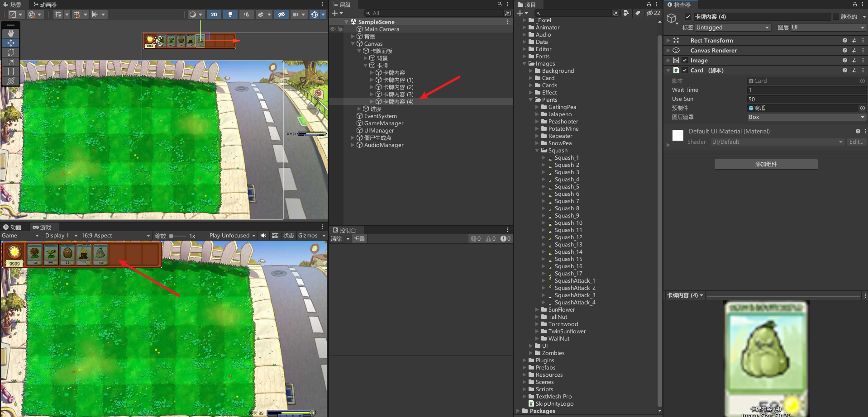Click the Hierarchy search field

pyautogui.click(x=434, y=13)
